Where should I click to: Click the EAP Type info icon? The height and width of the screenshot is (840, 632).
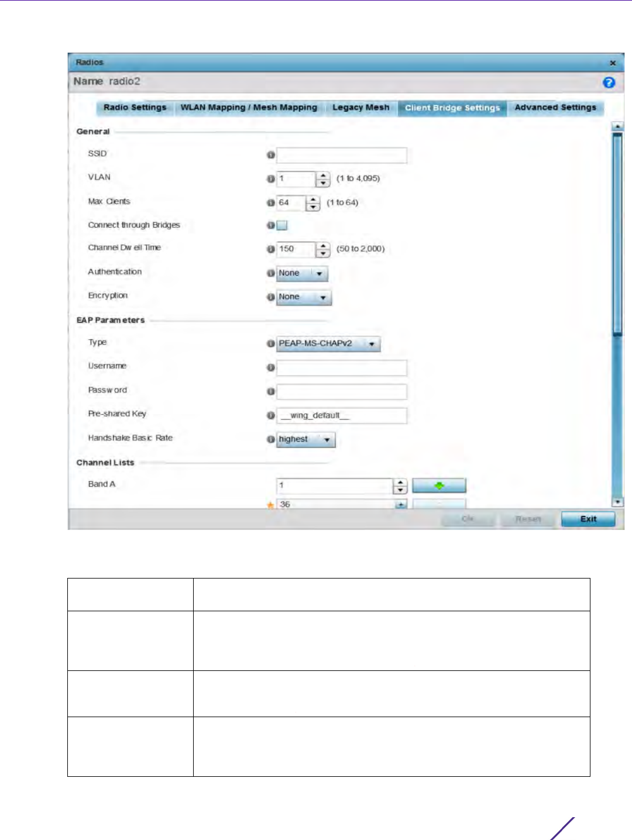[270, 344]
